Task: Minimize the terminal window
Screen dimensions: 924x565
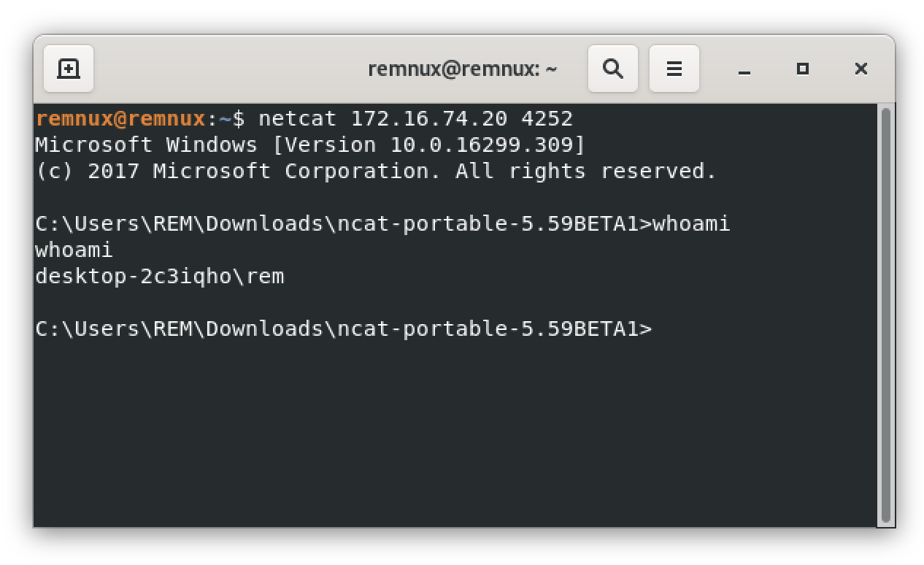Action: pos(744,69)
